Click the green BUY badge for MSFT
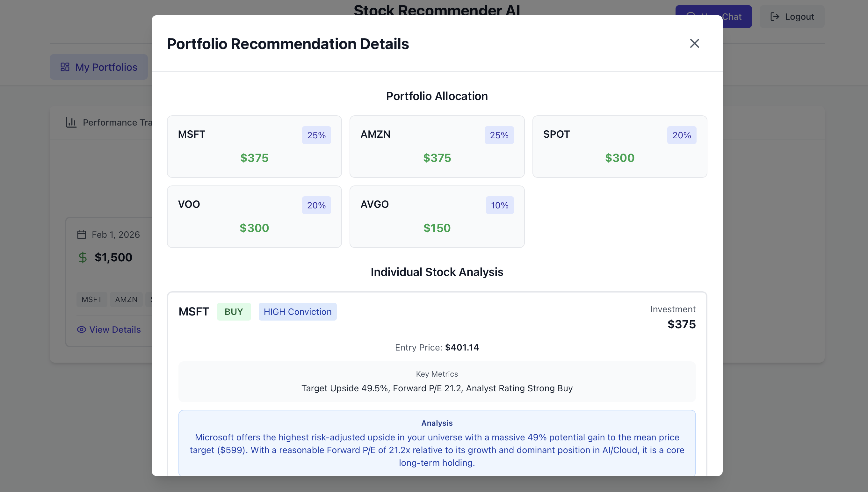 coord(234,312)
